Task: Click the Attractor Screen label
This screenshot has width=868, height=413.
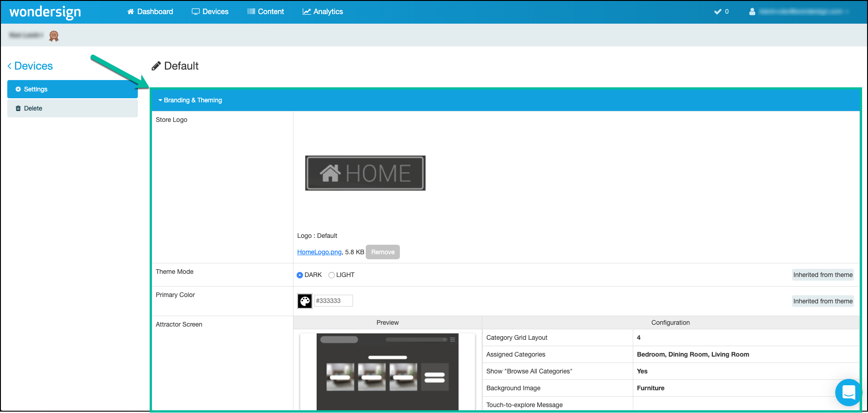Action: click(x=179, y=324)
